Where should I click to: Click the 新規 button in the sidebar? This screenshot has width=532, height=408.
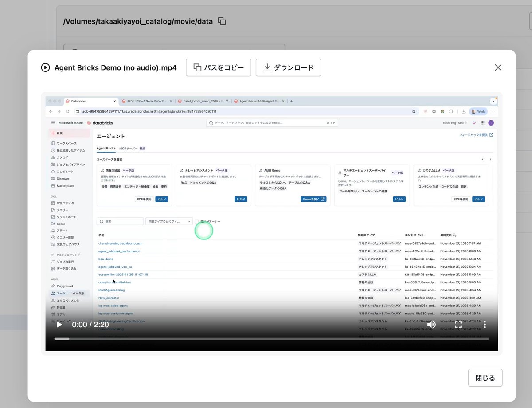[x=70, y=133]
